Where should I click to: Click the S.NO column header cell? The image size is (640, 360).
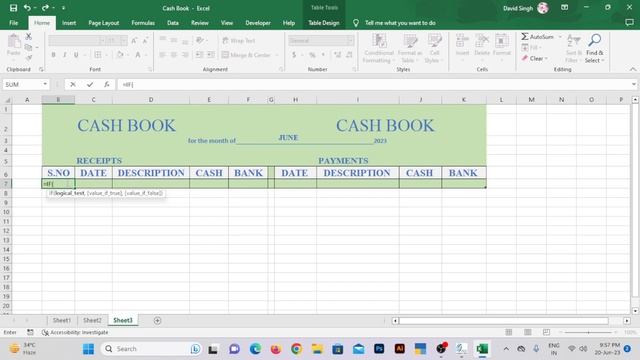pos(58,173)
